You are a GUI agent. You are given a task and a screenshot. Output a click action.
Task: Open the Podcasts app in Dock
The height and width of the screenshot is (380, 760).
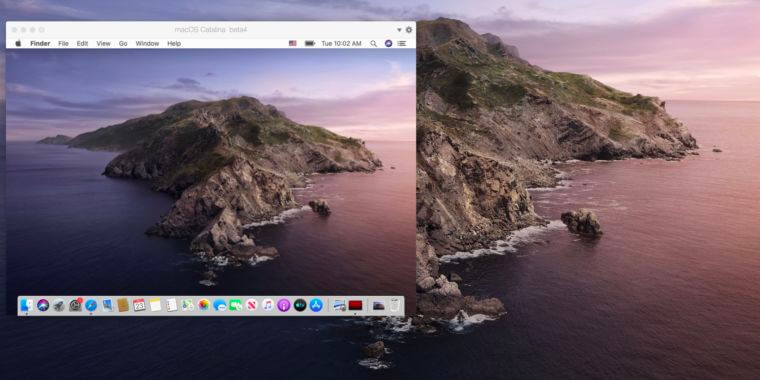[284, 305]
